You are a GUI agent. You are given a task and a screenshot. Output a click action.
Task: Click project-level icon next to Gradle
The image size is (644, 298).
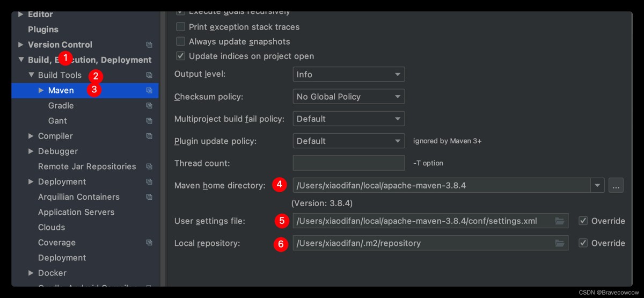(x=149, y=106)
